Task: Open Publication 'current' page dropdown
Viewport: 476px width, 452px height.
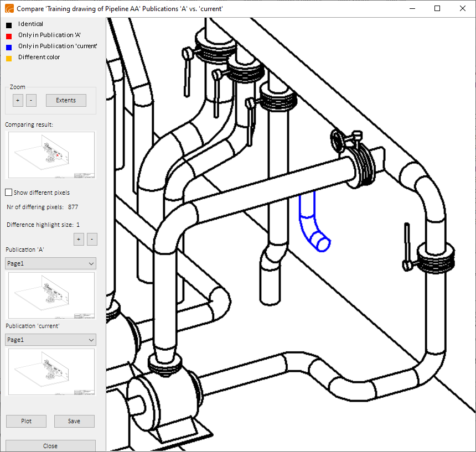Action: pyautogui.click(x=50, y=340)
